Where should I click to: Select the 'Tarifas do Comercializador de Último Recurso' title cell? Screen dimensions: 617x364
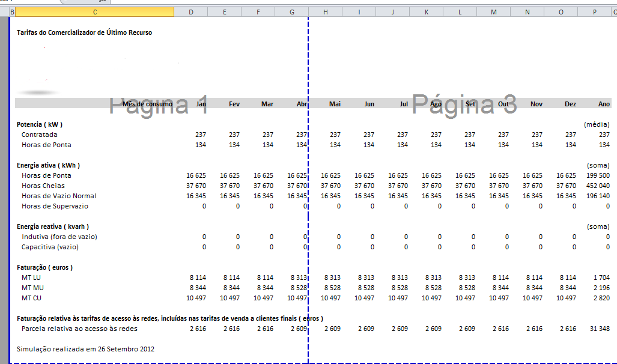pos(84,32)
